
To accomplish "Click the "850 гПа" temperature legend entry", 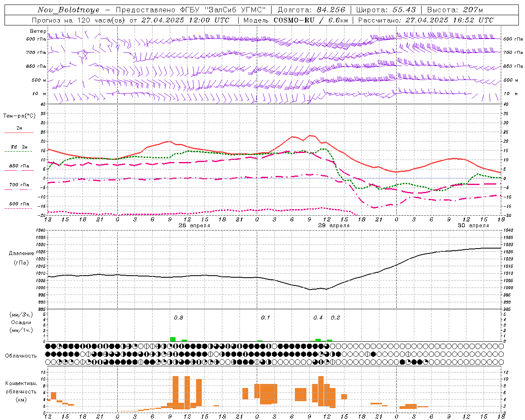I will coord(19,166).
